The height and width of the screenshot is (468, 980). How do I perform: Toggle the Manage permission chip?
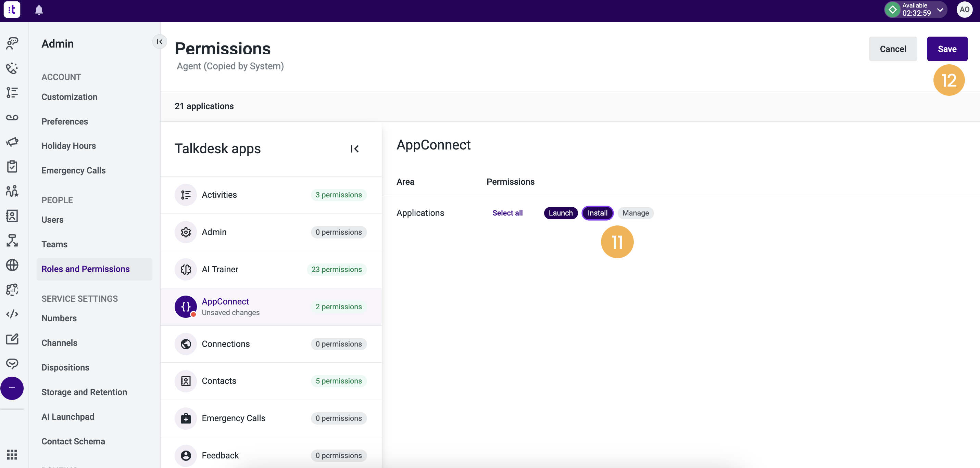click(x=635, y=213)
